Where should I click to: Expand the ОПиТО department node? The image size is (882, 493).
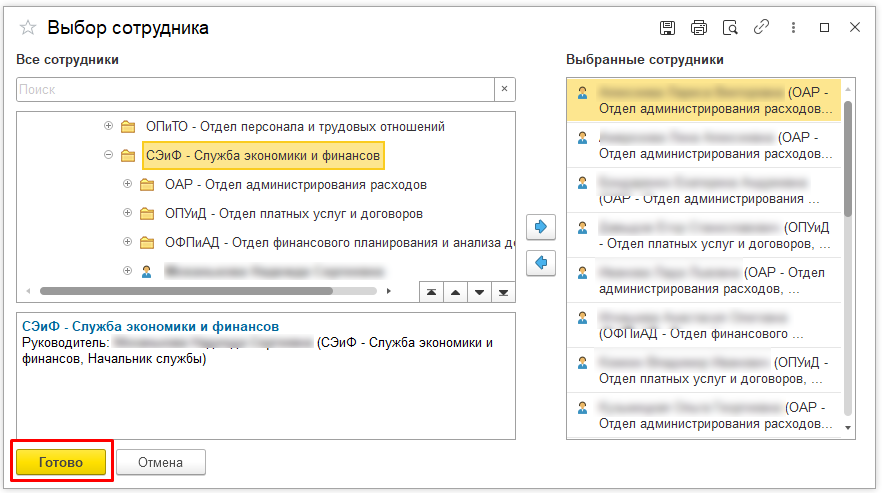(x=109, y=127)
